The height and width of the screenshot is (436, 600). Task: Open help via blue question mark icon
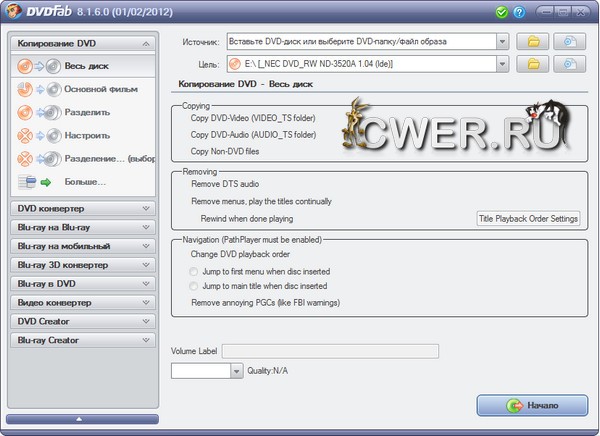[519, 12]
